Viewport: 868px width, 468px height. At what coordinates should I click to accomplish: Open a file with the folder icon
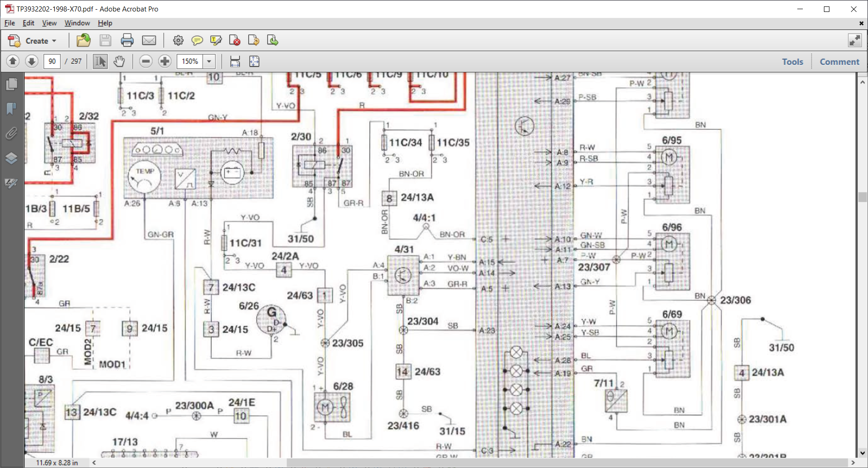(83, 41)
